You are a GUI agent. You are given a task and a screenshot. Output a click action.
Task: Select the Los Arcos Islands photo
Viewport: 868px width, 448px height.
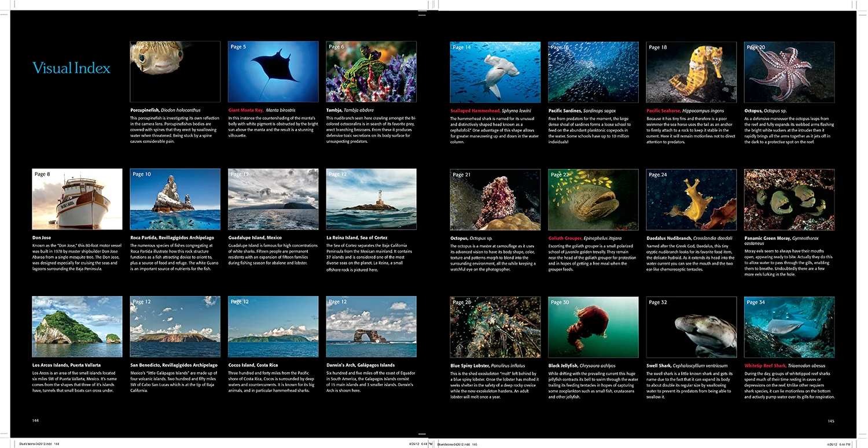(x=77, y=327)
